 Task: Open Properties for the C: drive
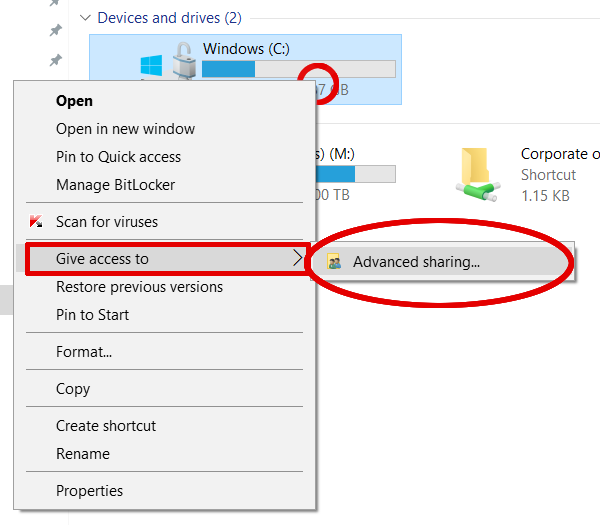coord(89,491)
